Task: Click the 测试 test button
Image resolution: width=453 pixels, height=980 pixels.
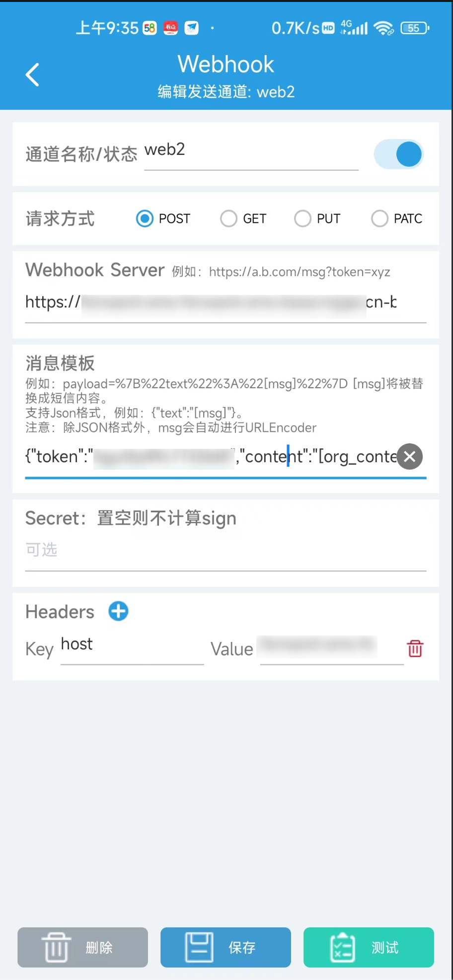Action: point(369,947)
